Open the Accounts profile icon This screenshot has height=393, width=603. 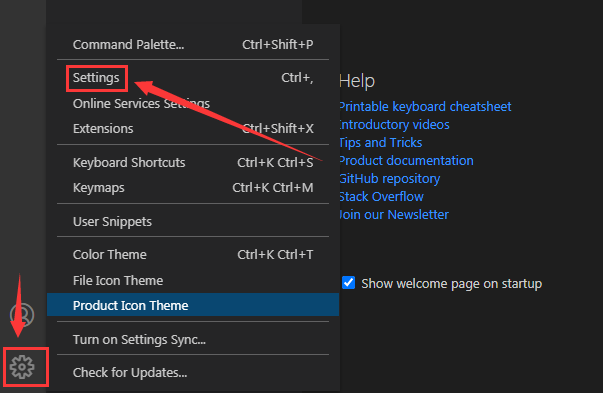click(x=22, y=315)
